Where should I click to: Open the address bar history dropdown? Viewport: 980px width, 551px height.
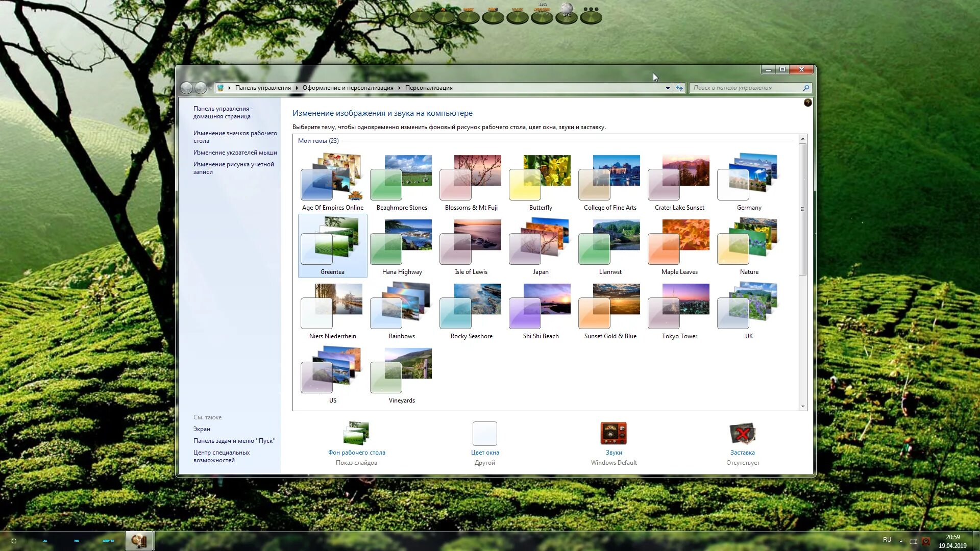point(668,88)
